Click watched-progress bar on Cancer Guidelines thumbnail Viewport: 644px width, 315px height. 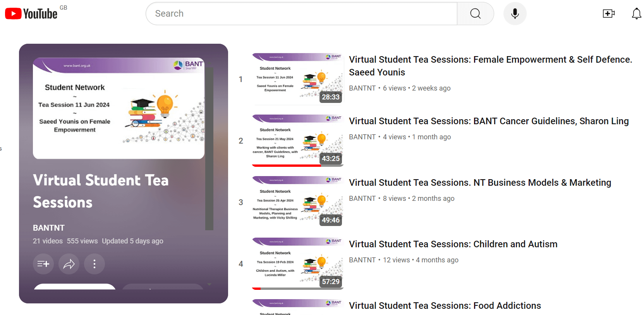pyautogui.click(x=298, y=166)
